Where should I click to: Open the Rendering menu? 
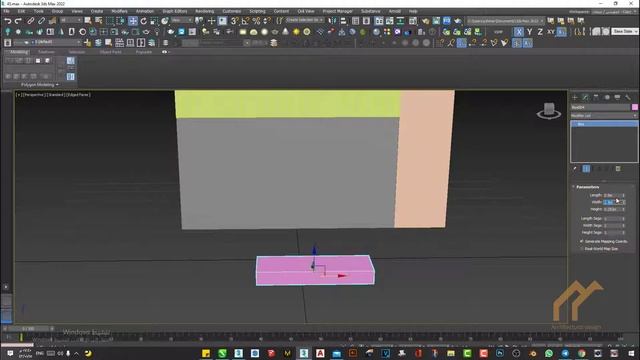pos(204,11)
